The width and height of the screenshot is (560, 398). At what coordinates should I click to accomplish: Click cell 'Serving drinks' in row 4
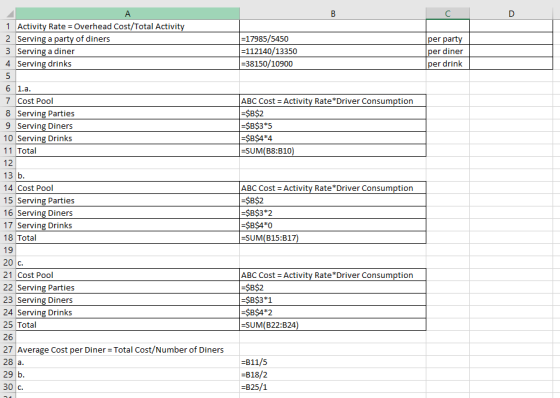coord(128,64)
